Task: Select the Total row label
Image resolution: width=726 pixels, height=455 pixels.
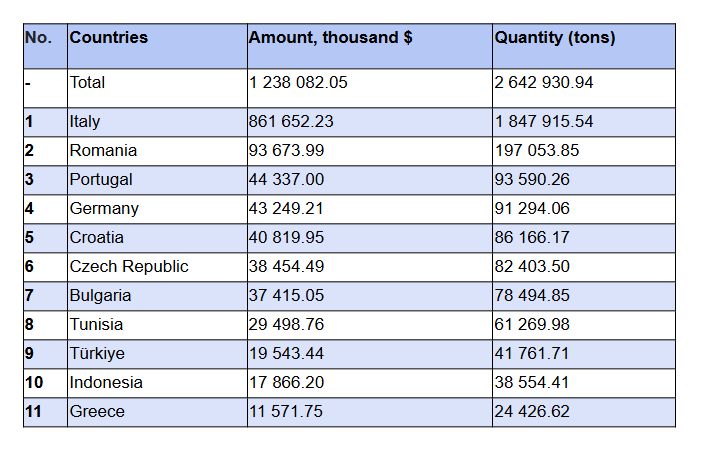Action: pyautogui.click(x=87, y=83)
